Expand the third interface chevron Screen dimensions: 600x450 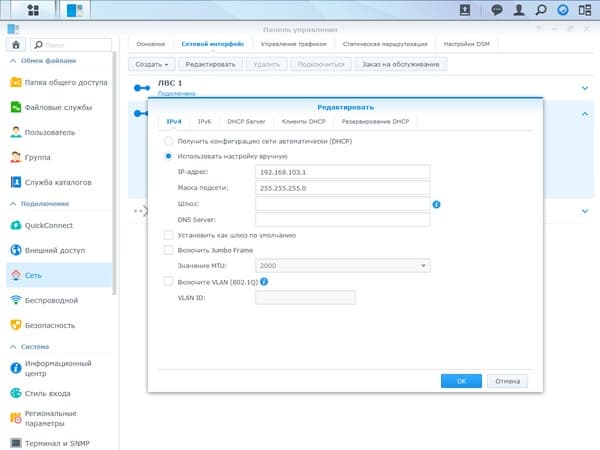[585, 211]
